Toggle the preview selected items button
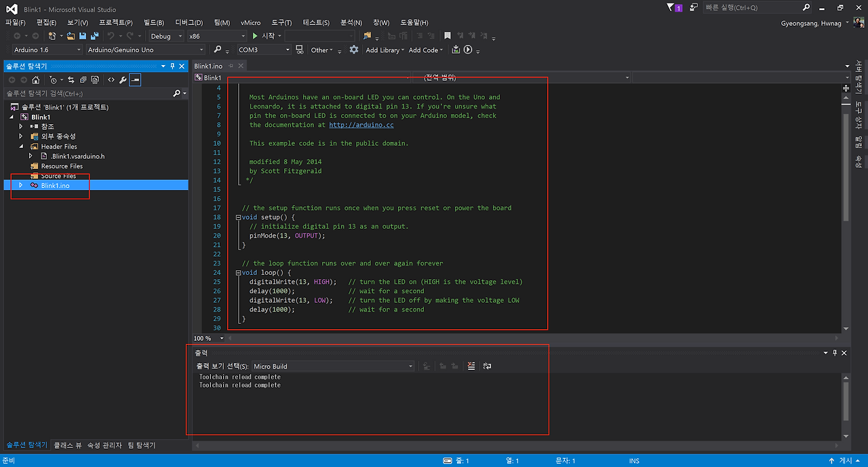This screenshot has width=868, height=467. pyautogui.click(x=135, y=80)
